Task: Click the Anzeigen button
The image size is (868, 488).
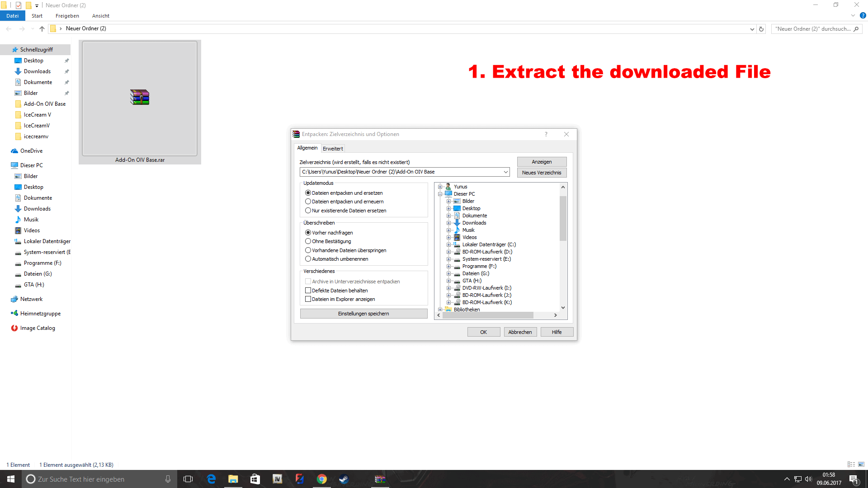Action: tap(542, 162)
